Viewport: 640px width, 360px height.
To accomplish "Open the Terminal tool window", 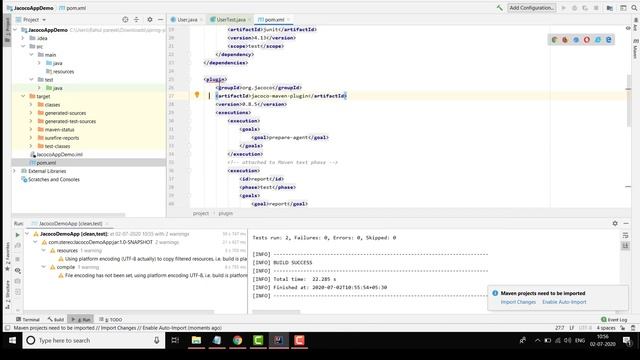I will pyautogui.click(x=28, y=320).
